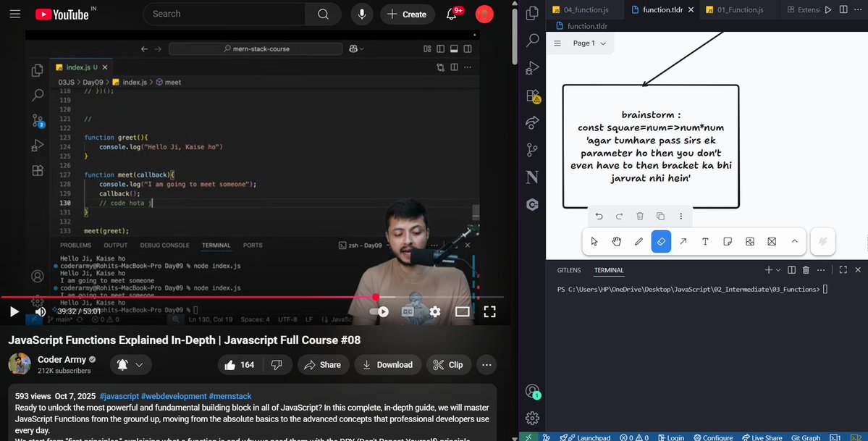Image resolution: width=868 pixels, height=441 pixels.
Task: Select the tldraw pointer Select tool
Action: (594, 242)
